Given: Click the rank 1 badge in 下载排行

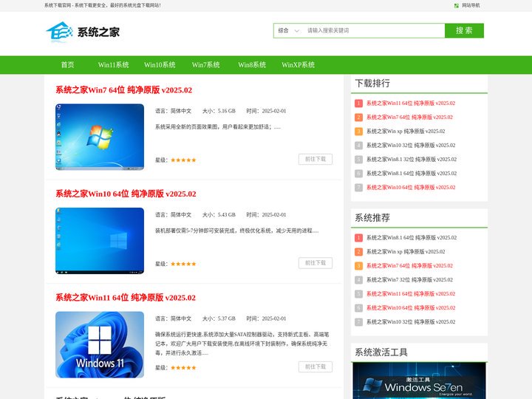Looking at the screenshot, I should pyautogui.click(x=358, y=103).
